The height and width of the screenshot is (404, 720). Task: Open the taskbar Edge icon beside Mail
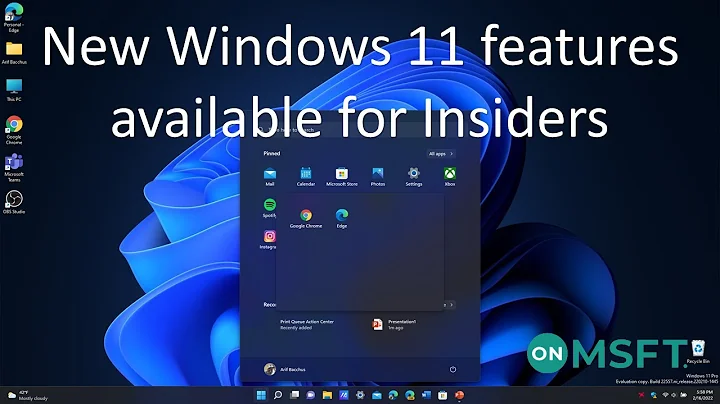393,395
